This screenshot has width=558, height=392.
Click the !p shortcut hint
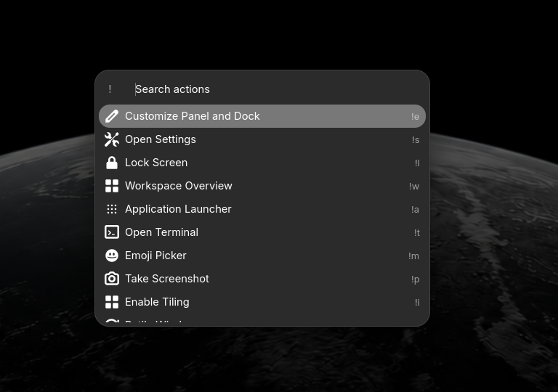click(x=415, y=279)
